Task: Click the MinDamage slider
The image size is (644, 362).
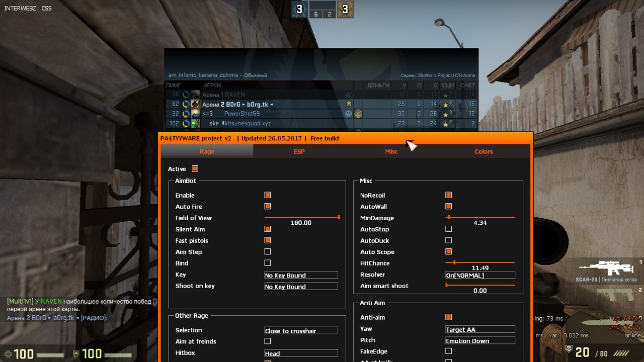Action: [x=480, y=218]
